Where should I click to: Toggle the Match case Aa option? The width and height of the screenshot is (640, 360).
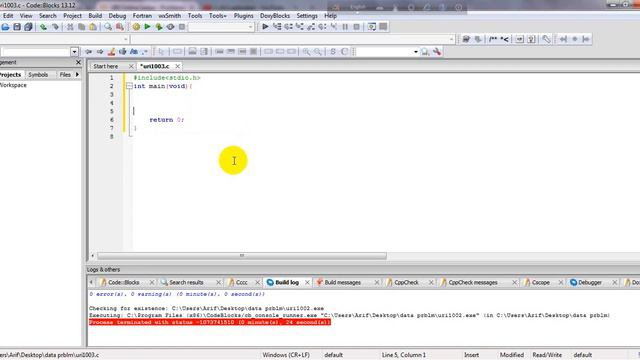[x=134, y=52]
